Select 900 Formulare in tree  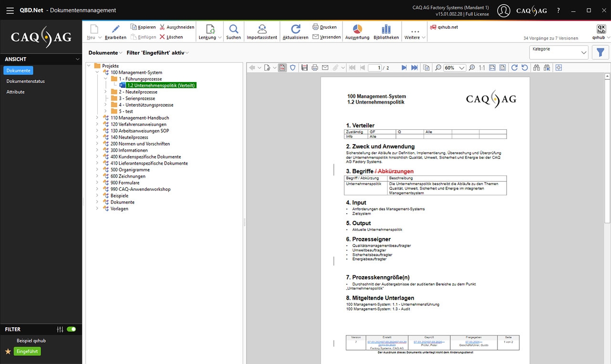pos(125,183)
